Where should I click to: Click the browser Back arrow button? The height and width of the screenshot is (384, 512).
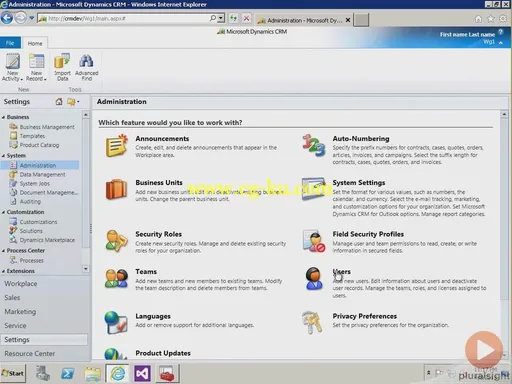7,18
